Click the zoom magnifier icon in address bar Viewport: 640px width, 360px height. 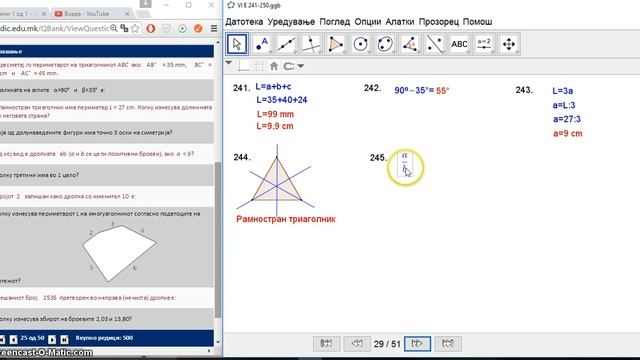click(x=114, y=28)
